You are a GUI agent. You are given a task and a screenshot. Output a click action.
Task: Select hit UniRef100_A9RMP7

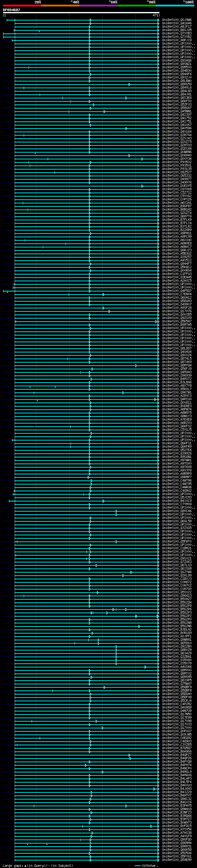point(177,477)
